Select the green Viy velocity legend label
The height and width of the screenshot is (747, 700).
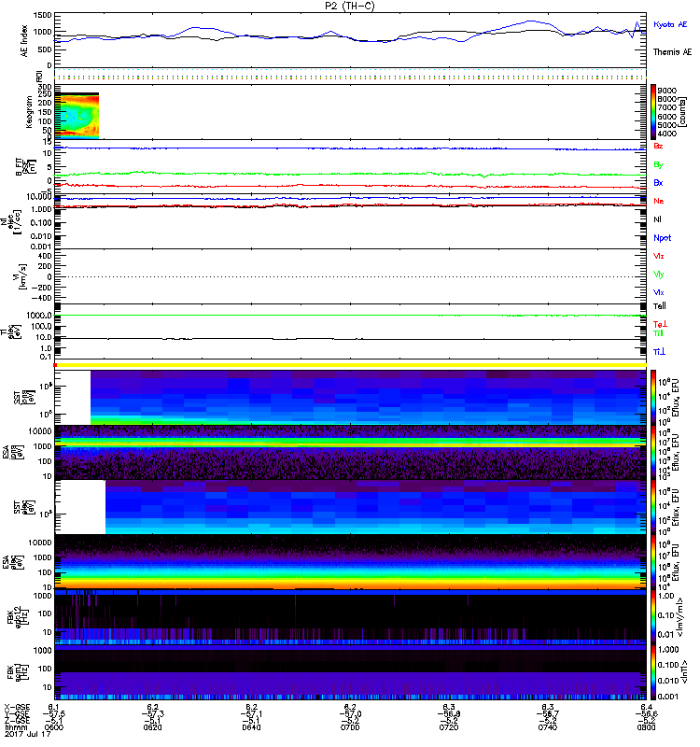coord(659,275)
